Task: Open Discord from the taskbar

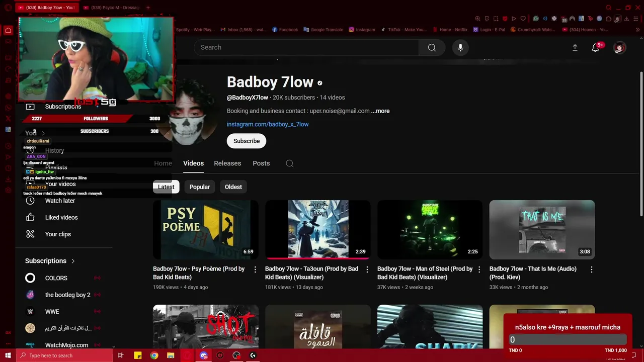Action: (x=204, y=355)
